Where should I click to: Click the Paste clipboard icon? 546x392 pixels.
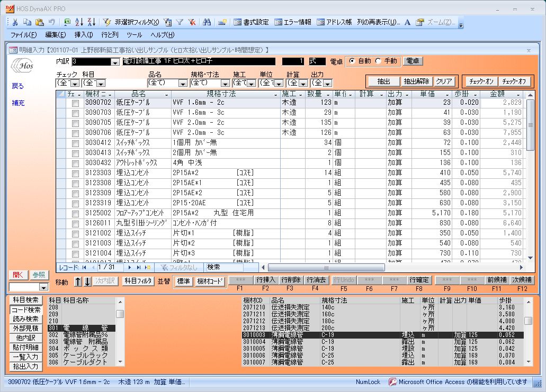(39, 22)
